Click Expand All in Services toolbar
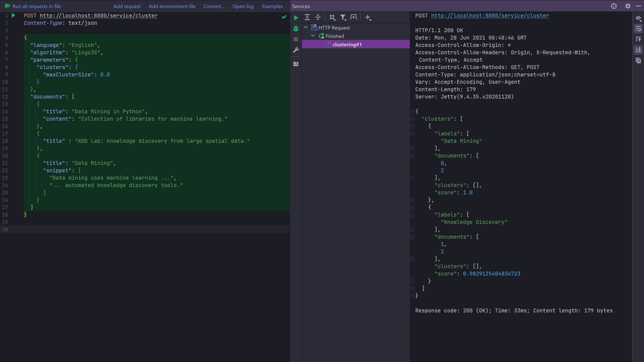Image resolution: width=644 pixels, height=362 pixels. tap(307, 17)
